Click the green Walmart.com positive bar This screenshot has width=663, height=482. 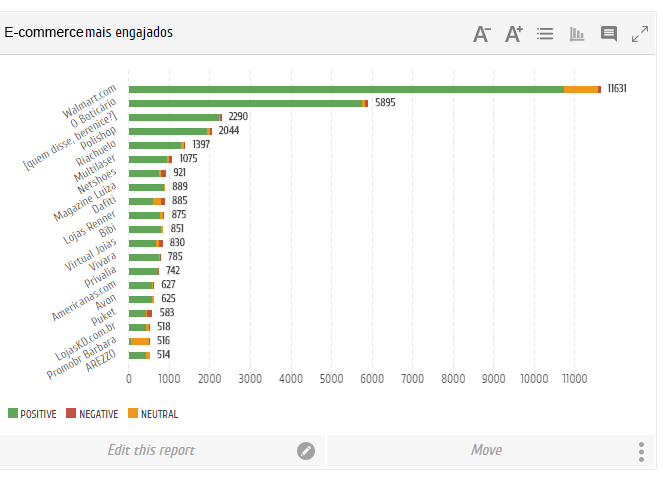pos(345,89)
